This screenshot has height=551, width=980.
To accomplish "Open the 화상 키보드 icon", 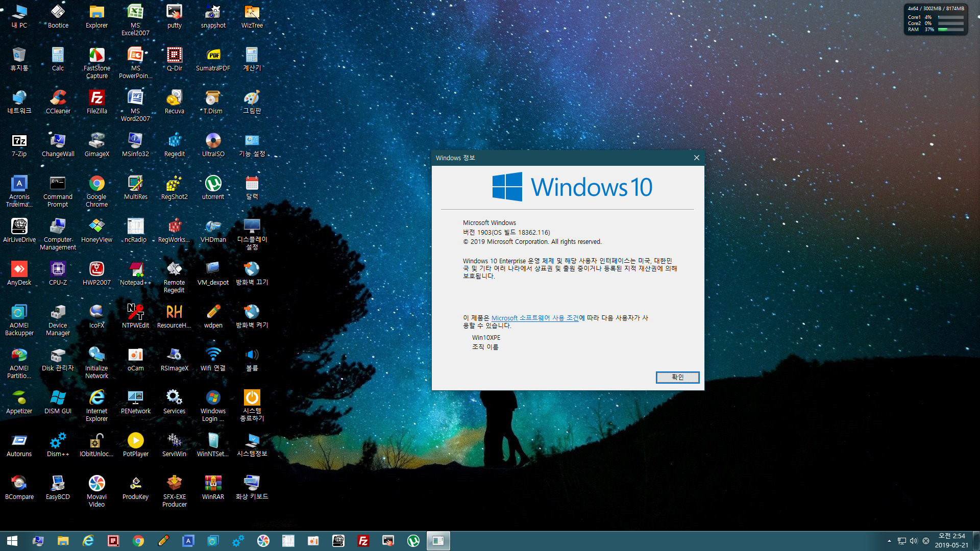I will [252, 488].
